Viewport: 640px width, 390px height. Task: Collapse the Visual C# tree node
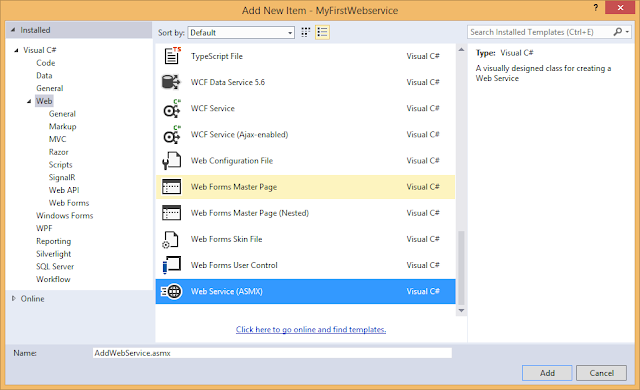[16, 50]
